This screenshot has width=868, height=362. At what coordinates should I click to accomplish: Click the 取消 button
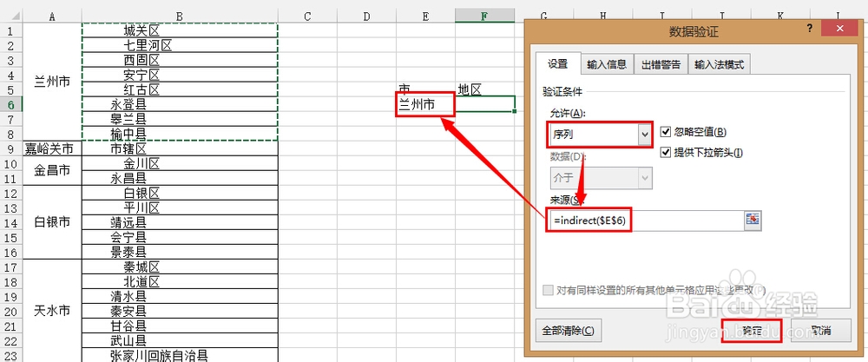coord(820,331)
